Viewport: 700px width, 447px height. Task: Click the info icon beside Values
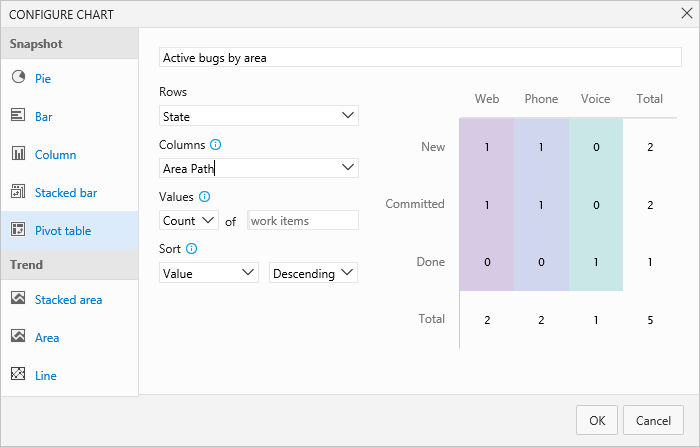click(204, 197)
